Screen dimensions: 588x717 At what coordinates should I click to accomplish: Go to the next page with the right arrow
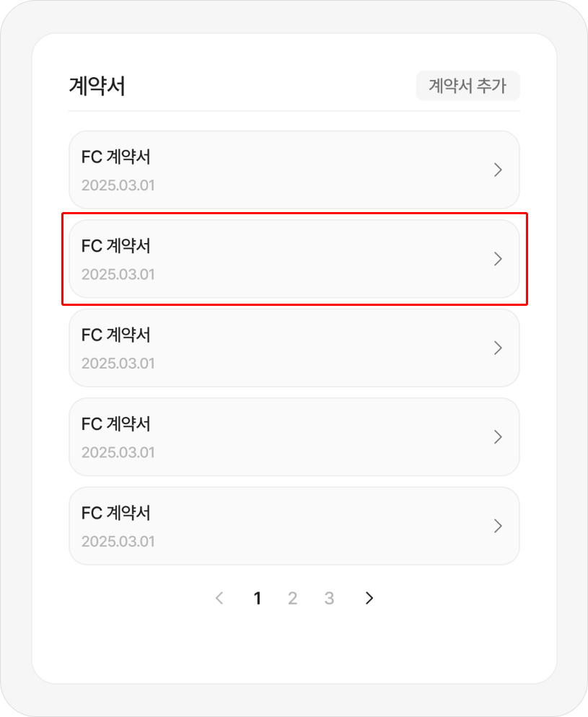(369, 598)
